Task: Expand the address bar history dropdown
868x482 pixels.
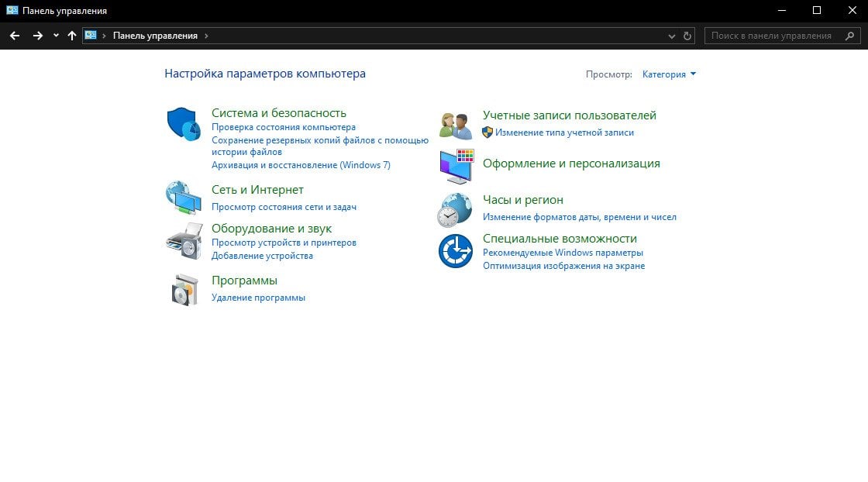Action: [x=671, y=36]
